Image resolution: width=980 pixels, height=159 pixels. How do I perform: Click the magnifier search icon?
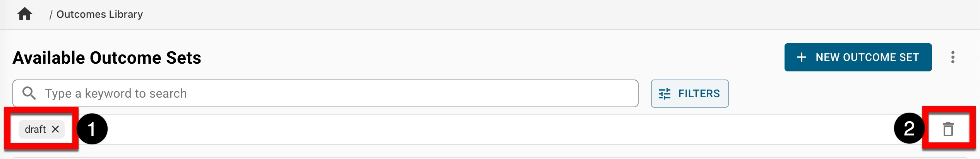[x=29, y=93]
